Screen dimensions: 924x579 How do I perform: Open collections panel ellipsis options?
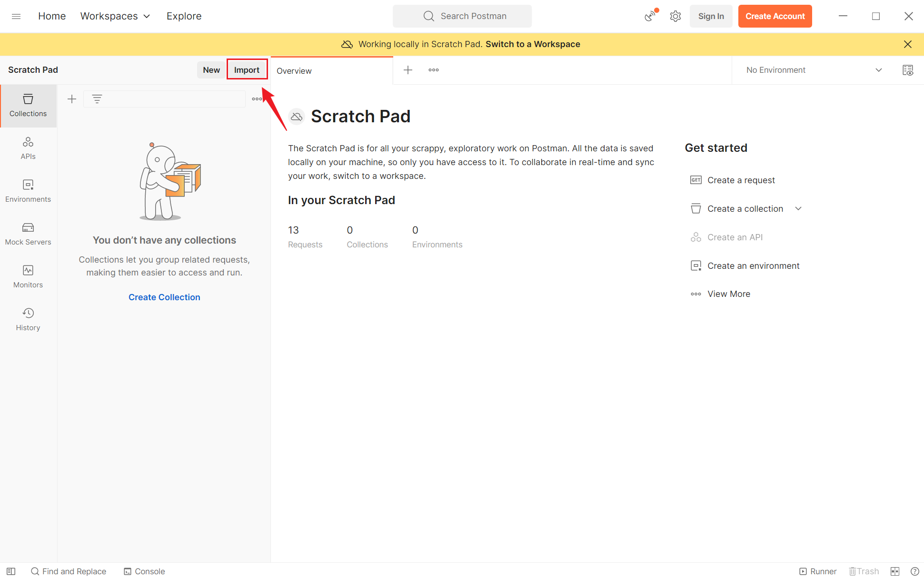click(257, 99)
